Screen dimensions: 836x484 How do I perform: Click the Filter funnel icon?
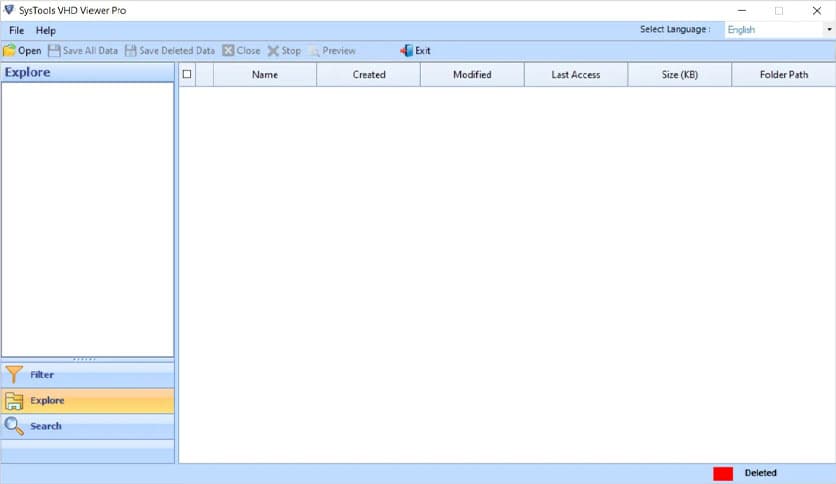point(14,375)
